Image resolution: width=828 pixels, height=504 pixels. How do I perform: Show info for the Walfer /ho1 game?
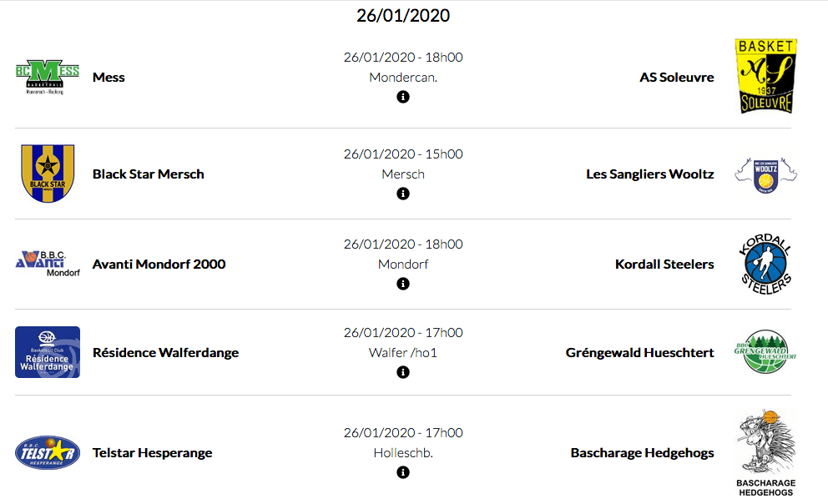(403, 372)
